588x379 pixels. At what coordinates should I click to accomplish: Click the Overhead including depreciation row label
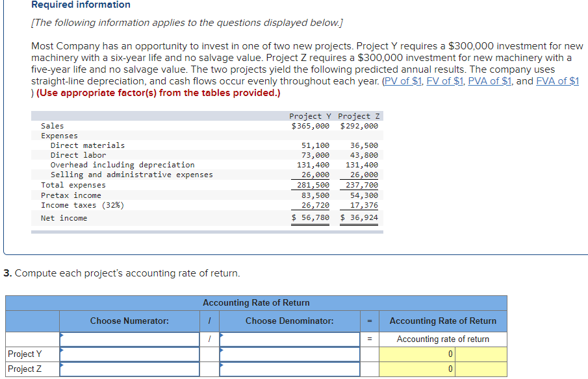[x=123, y=165]
